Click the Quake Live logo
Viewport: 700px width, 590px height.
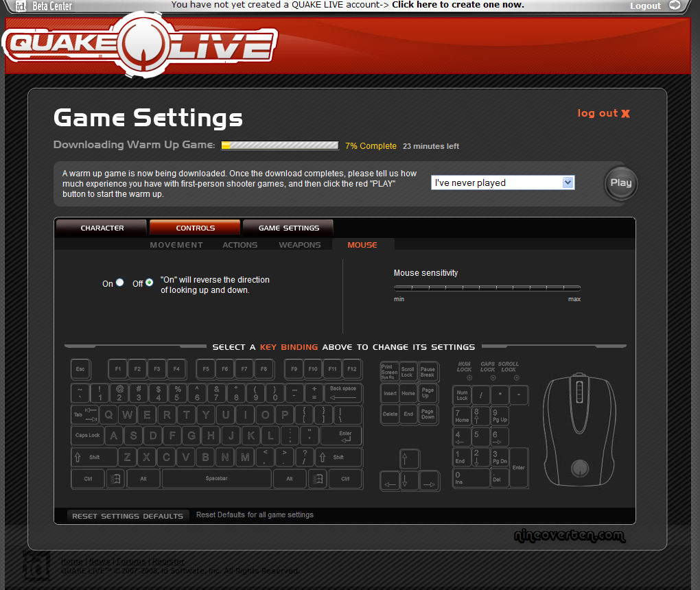[141, 45]
